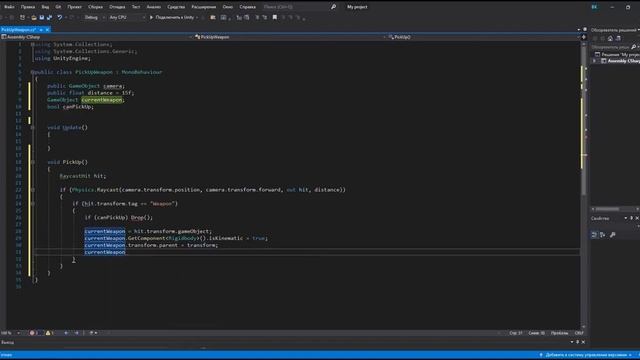Click the vertical editor scrollbar
This screenshot has width=640, height=360.
(x=584, y=184)
